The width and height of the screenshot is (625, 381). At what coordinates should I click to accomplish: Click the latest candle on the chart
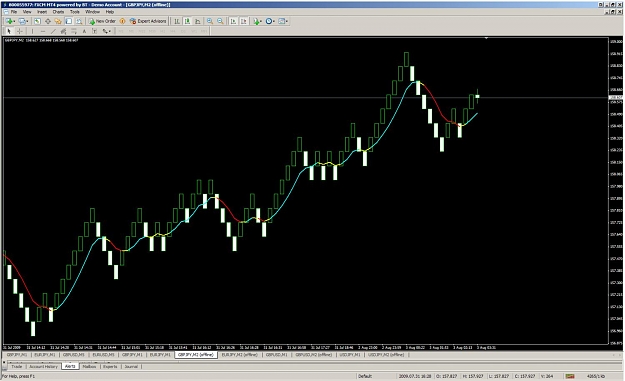(477, 96)
